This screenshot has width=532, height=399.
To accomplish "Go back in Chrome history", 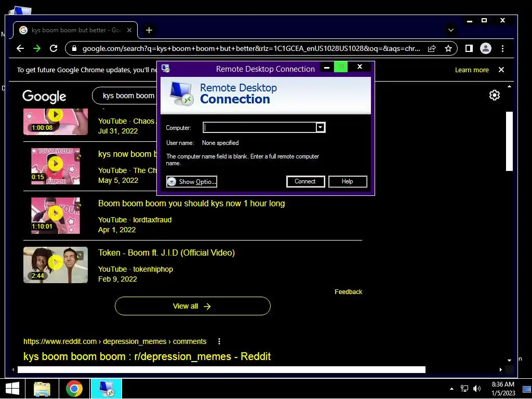I will (x=20, y=48).
